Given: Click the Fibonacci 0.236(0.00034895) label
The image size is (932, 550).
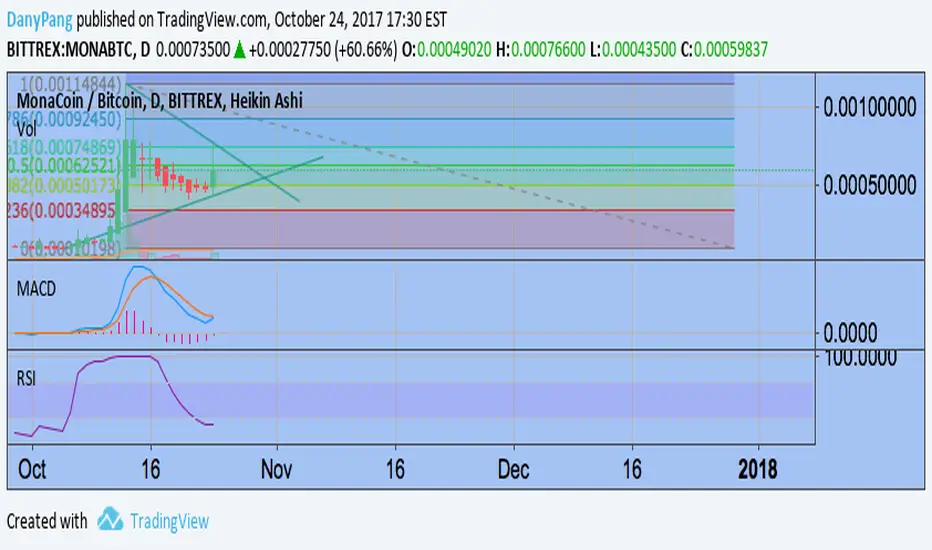Looking at the screenshot, I should 62,210.
